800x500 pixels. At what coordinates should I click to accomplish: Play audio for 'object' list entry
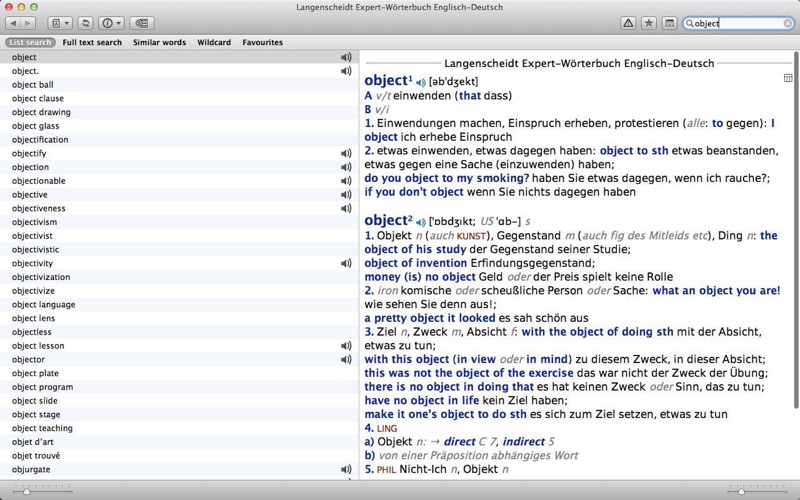pyautogui.click(x=346, y=57)
